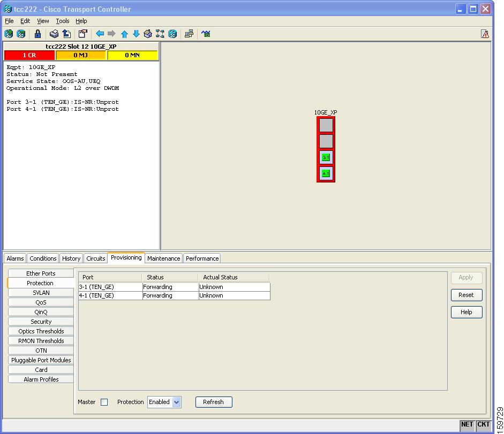Open the OTN subtab
This screenshot has height=434, width=504.
[x=41, y=351]
